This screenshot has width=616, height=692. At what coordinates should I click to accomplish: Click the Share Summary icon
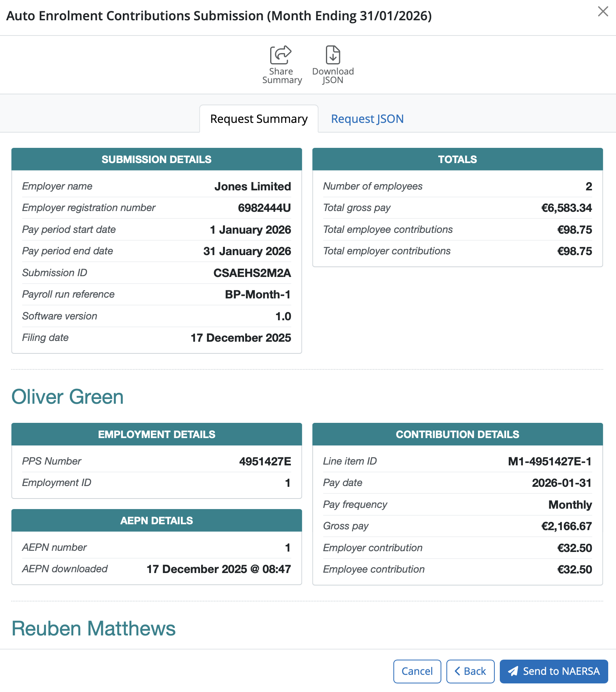tap(281, 55)
